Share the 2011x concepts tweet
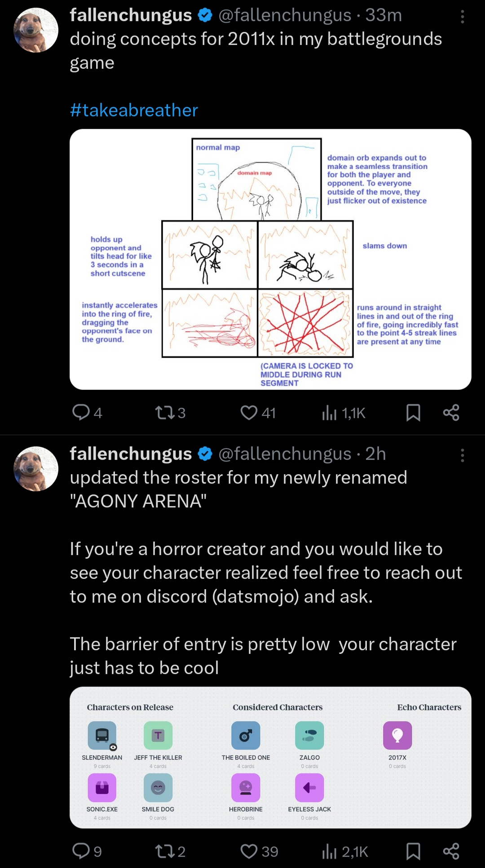Image resolution: width=485 pixels, height=868 pixels. point(451,412)
